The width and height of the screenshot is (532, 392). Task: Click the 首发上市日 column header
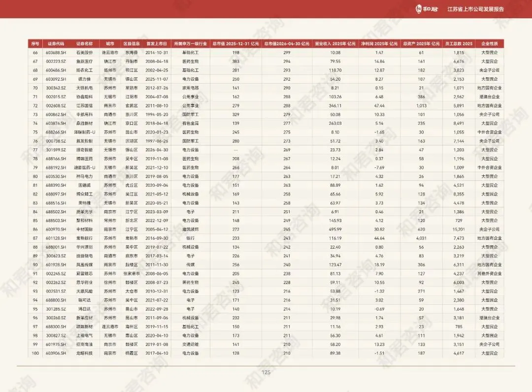[157, 44]
